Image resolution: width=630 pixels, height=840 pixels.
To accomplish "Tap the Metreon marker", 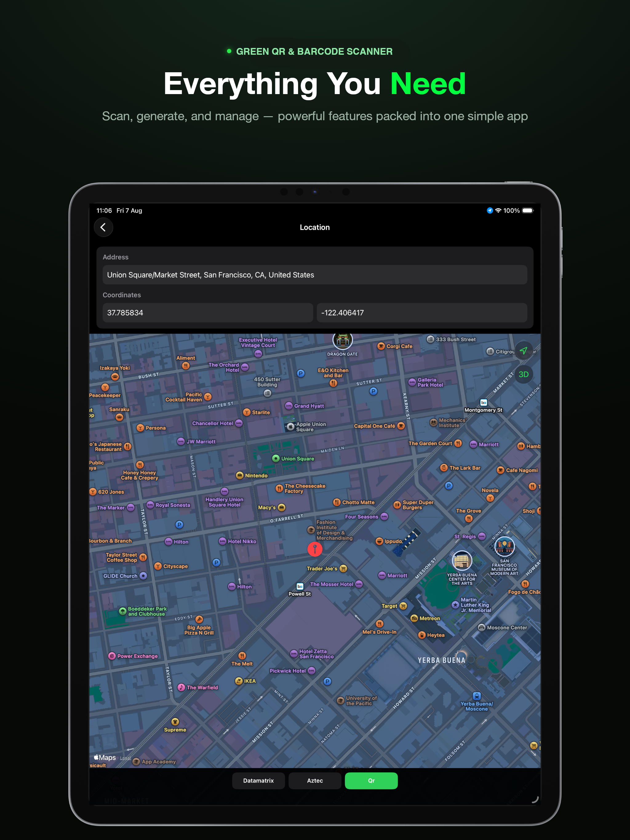I will tap(414, 618).
